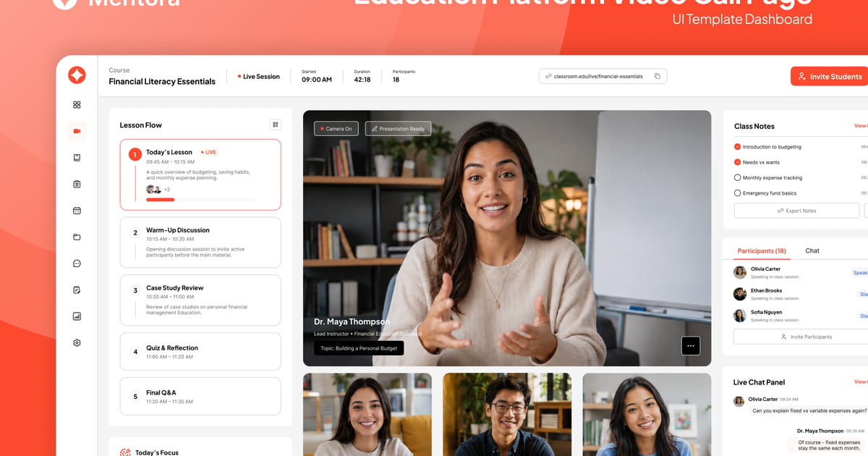Screen dimensions: 868x456
Task: Click the View link in Live Chat Panel
Action: (x=861, y=381)
